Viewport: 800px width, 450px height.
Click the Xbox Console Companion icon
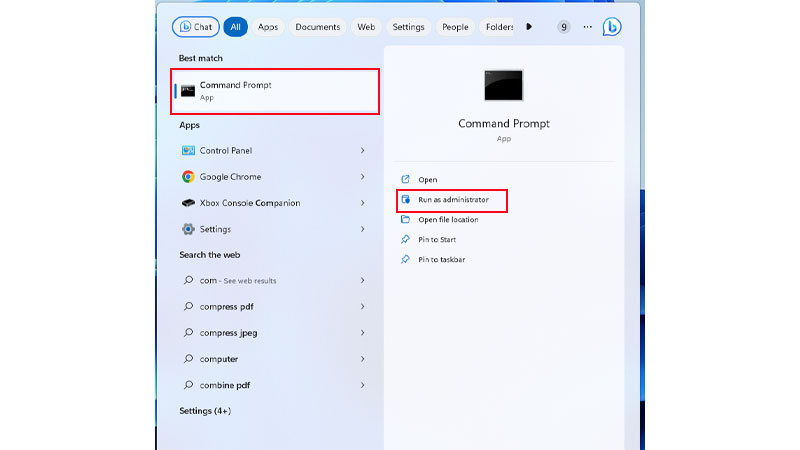pos(188,203)
